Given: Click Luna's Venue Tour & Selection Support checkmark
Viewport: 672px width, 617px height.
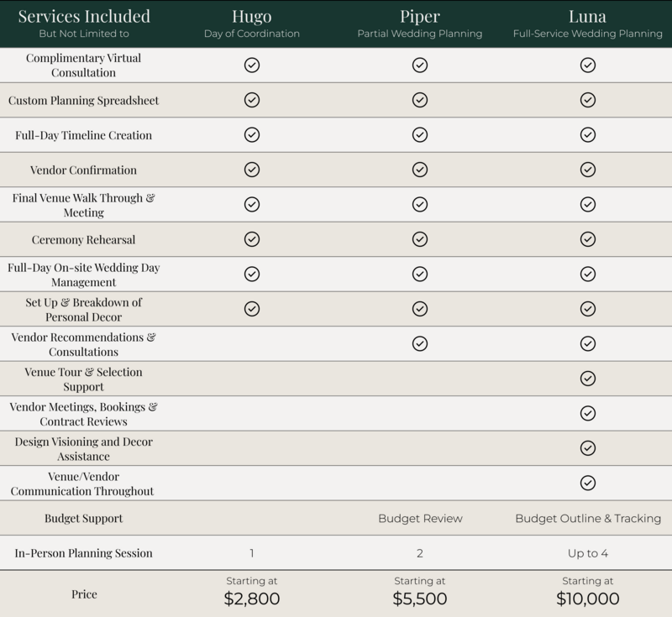Looking at the screenshot, I should (588, 379).
